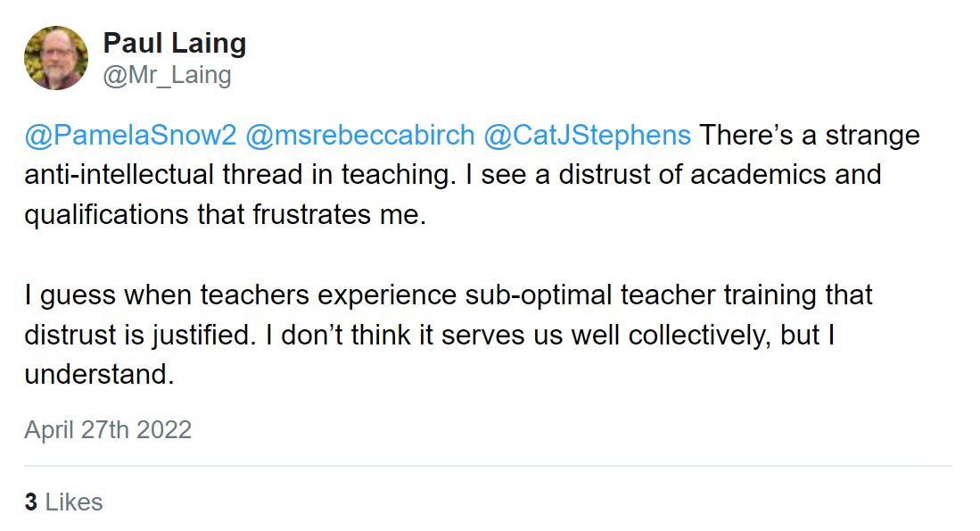Click Paul Laing's profile avatar photo
Screen dimensions: 980x531
pyautogui.click(x=56, y=58)
